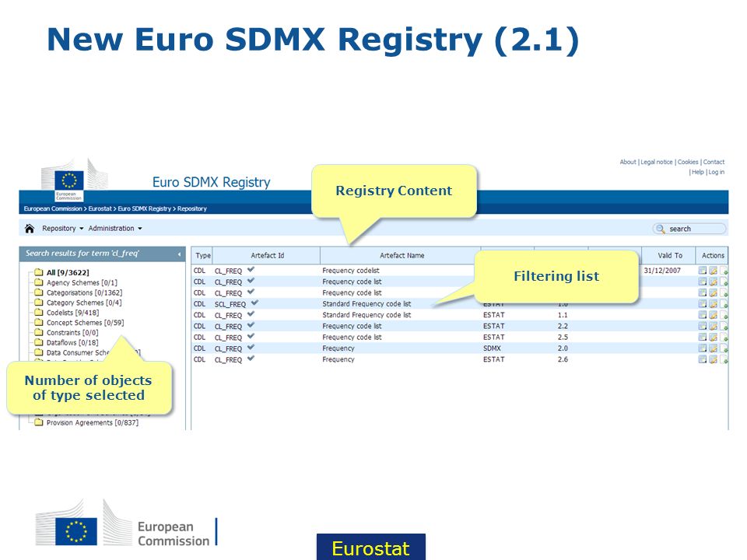Click the check mark next to SCL_FREQ
Image resolution: width=747 pixels, height=560 pixels.
click(x=255, y=303)
